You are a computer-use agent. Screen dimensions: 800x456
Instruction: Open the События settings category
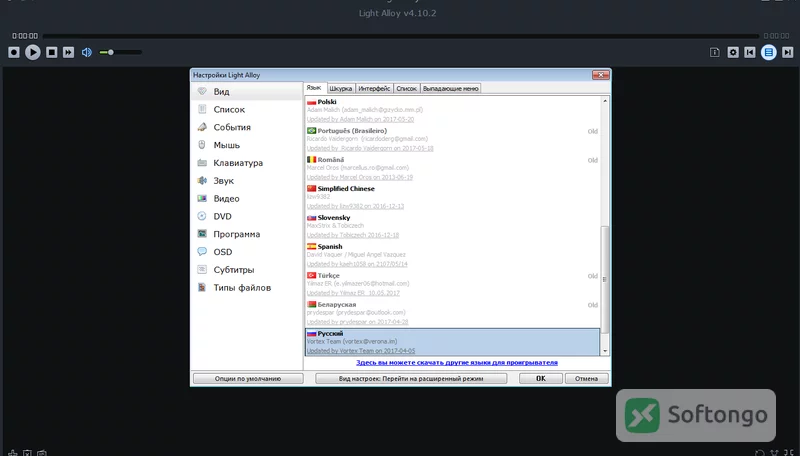247,127
